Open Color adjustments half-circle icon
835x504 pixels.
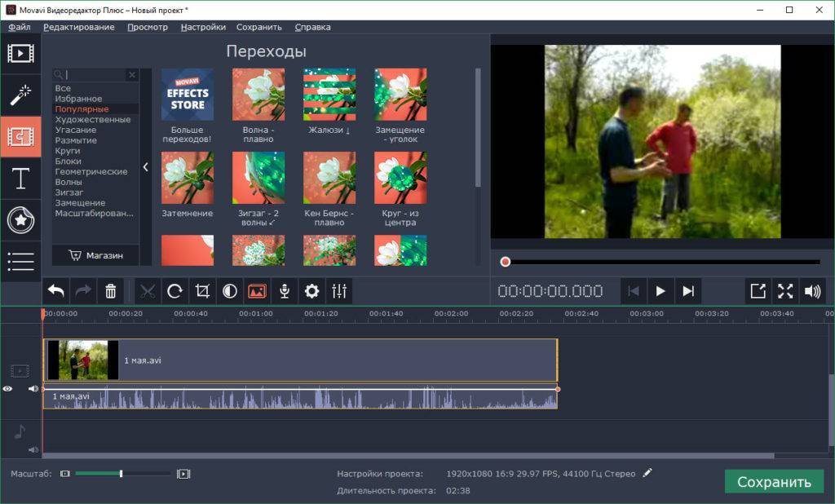(230, 291)
